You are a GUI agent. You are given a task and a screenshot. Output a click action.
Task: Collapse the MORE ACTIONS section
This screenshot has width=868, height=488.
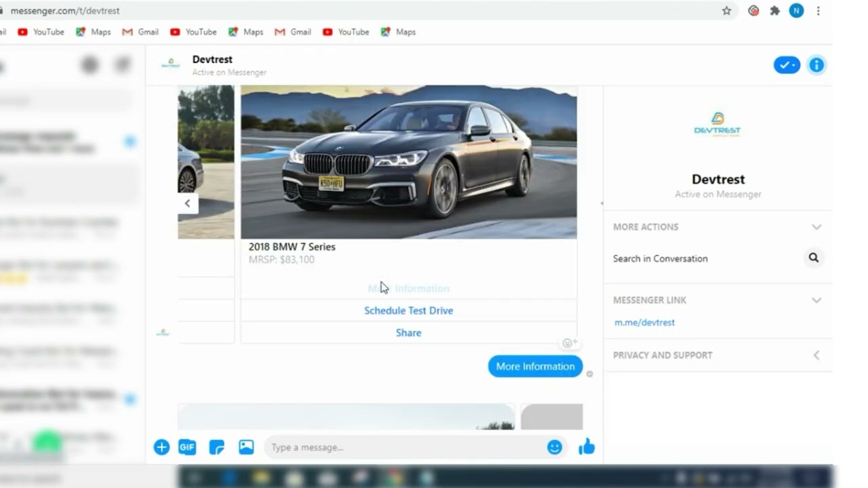point(816,227)
